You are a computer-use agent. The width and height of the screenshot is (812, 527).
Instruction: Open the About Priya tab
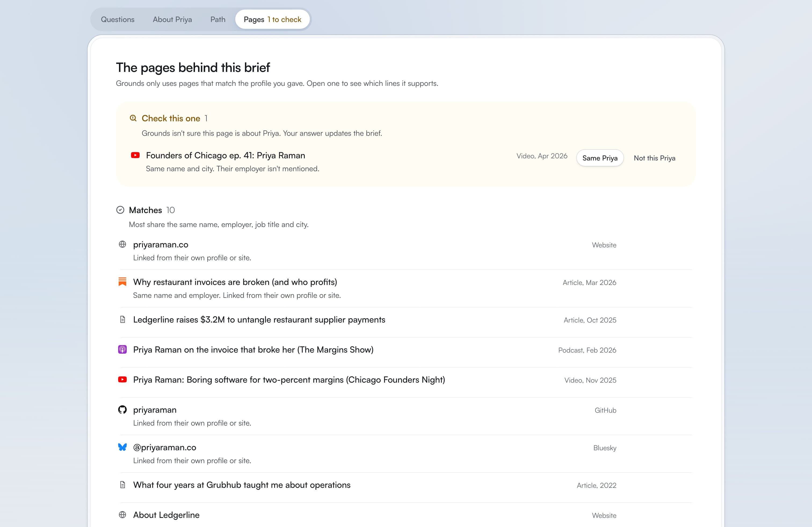point(172,19)
